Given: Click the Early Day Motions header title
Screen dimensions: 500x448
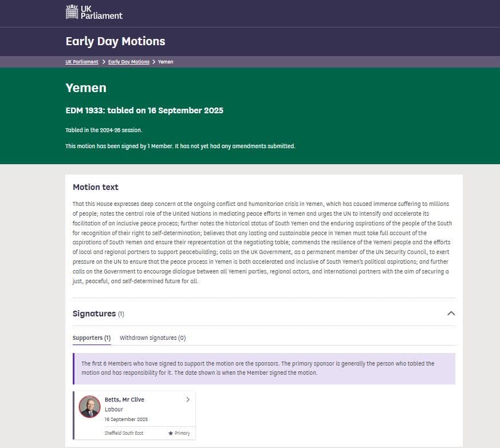Looking at the screenshot, I should (x=115, y=41).
